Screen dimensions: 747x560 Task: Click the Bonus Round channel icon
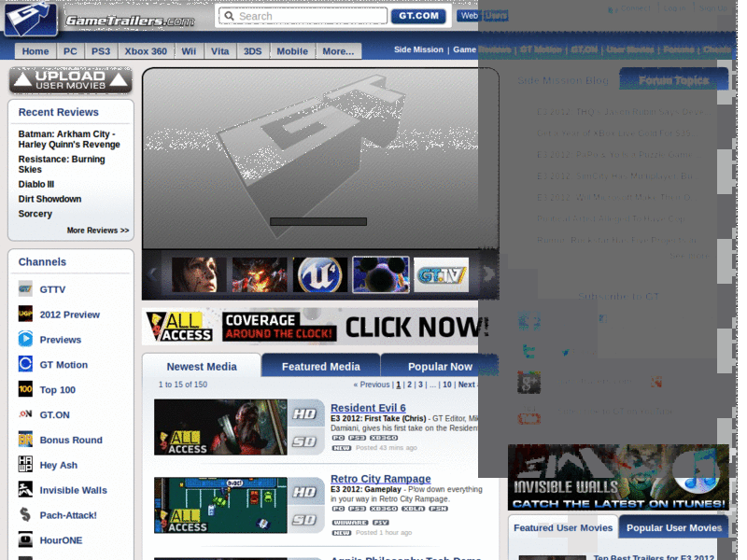(x=25, y=439)
